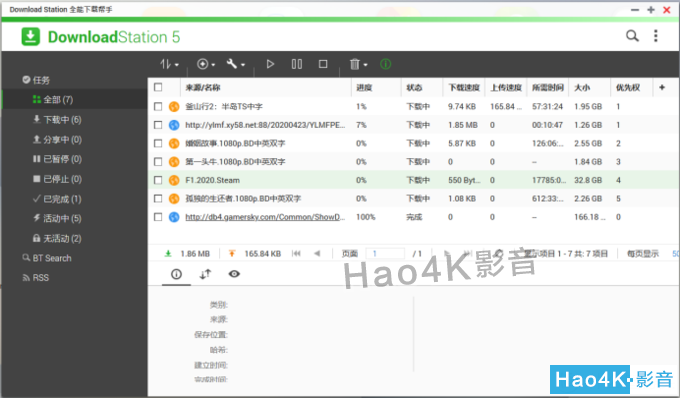680x398 pixels.
Task: Open the 每页显示 items-per-page dropdown
Action: pyautogui.click(x=675, y=254)
